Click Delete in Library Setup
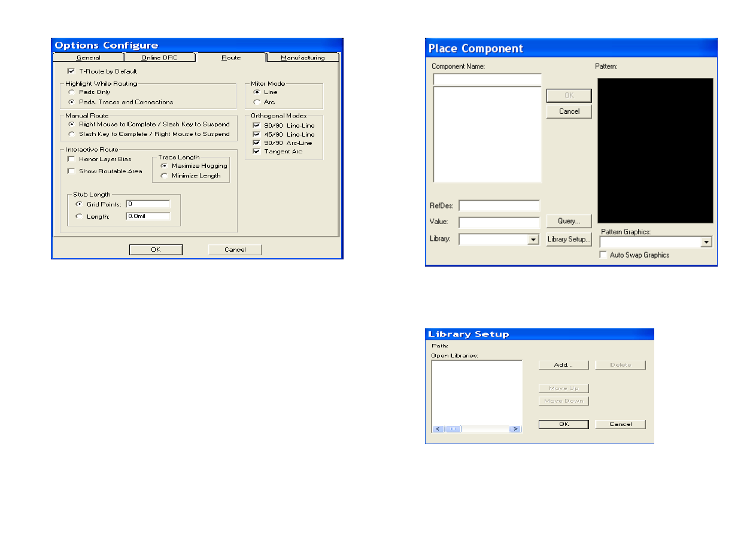This screenshot has width=756, height=535. coord(621,365)
